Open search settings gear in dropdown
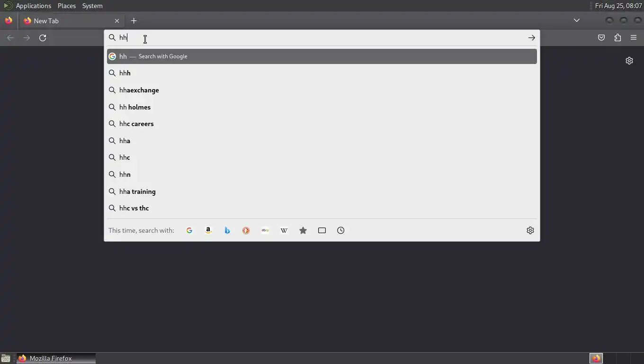644x364 pixels. [x=530, y=230]
